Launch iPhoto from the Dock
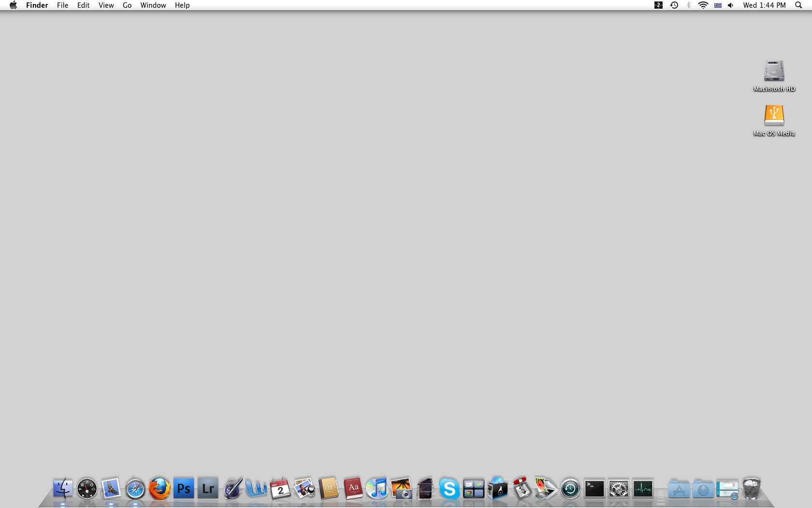 click(304, 489)
